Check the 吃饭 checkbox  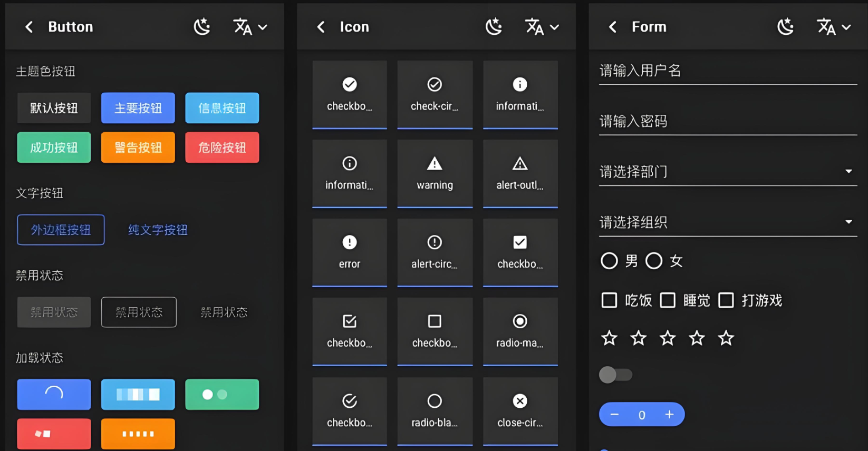(609, 300)
